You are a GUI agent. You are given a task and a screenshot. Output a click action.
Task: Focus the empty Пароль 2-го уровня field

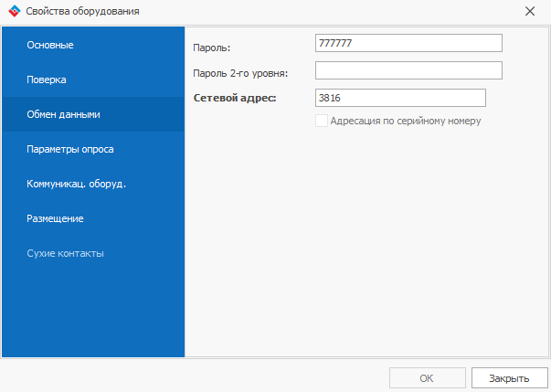pos(408,70)
